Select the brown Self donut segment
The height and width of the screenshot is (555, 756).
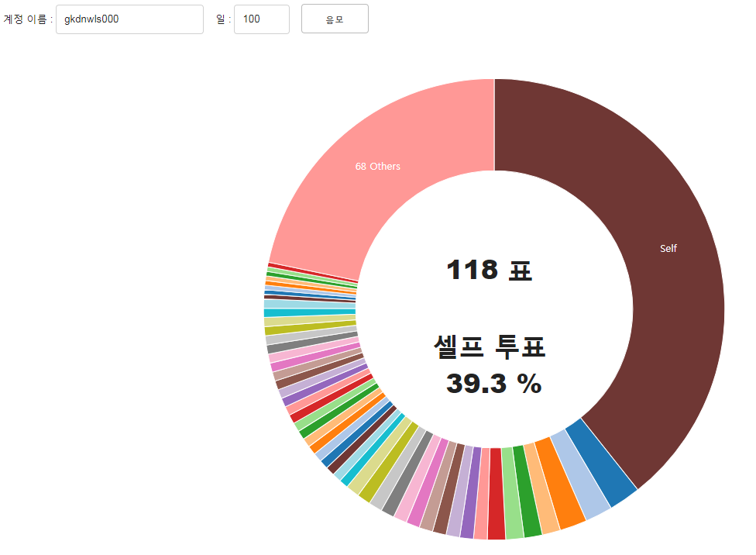[668, 248]
